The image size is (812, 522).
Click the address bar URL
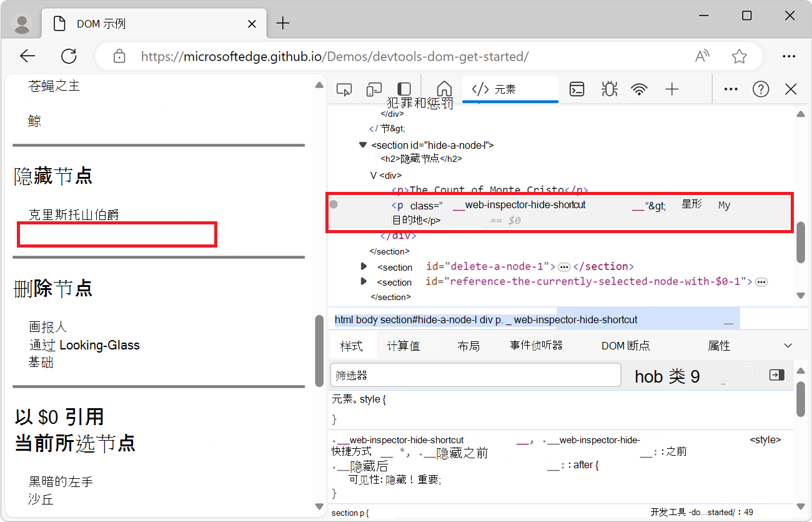[x=335, y=56]
